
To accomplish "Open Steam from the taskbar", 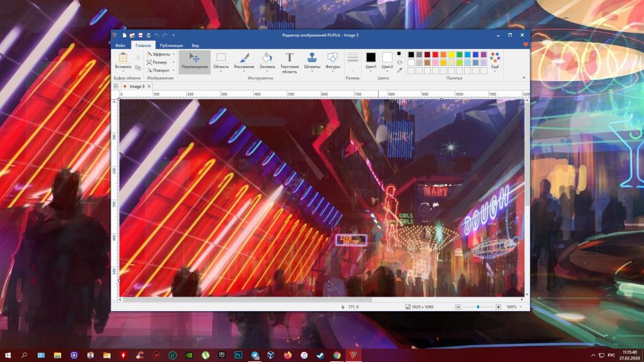I will [x=320, y=356].
